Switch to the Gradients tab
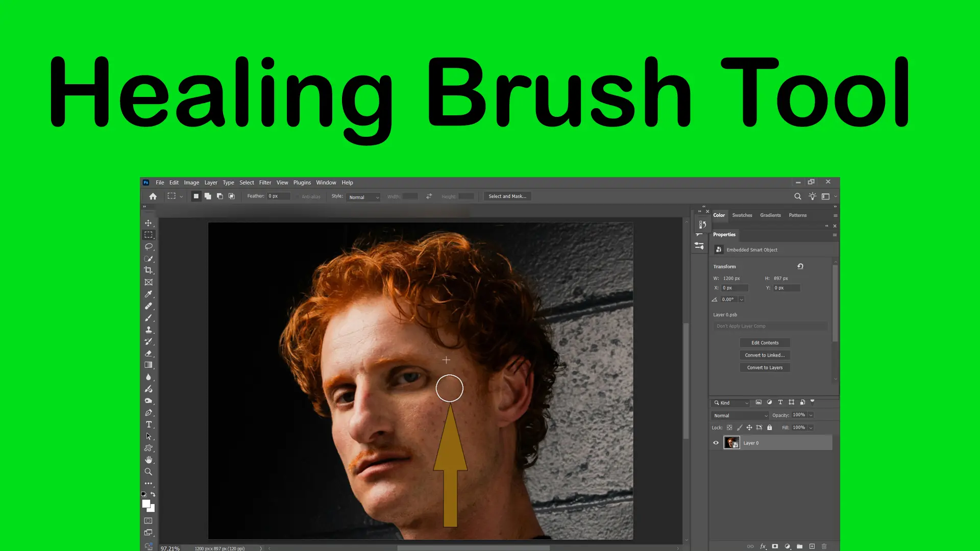Viewport: 980px width, 551px height. click(770, 215)
